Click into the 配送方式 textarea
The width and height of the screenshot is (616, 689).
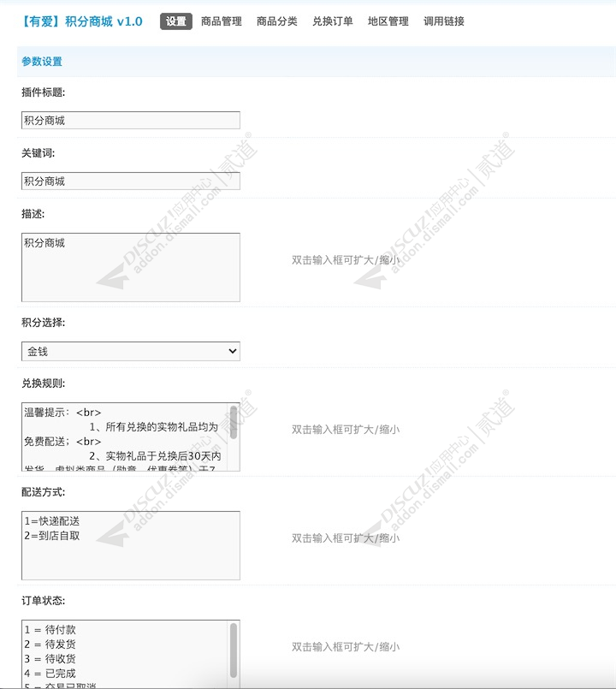tap(131, 545)
